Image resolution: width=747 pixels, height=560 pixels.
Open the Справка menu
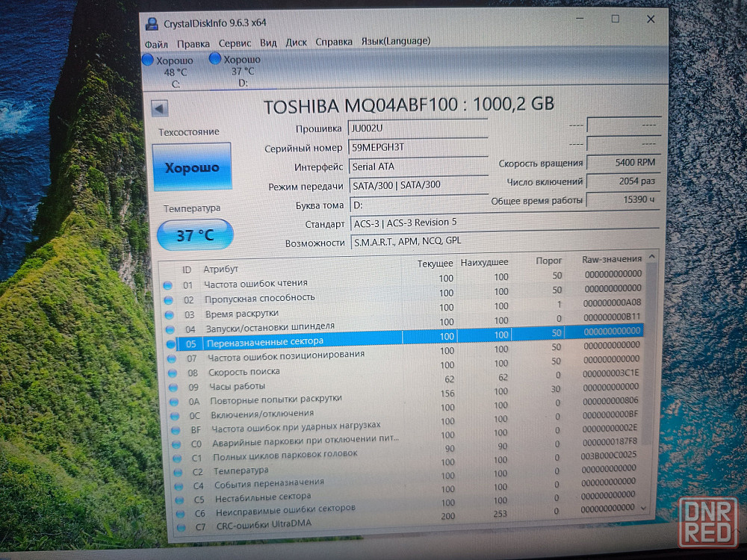click(x=334, y=42)
